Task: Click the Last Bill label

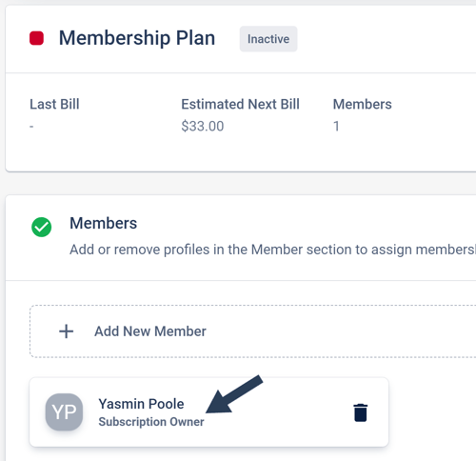Action: [54, 104]
